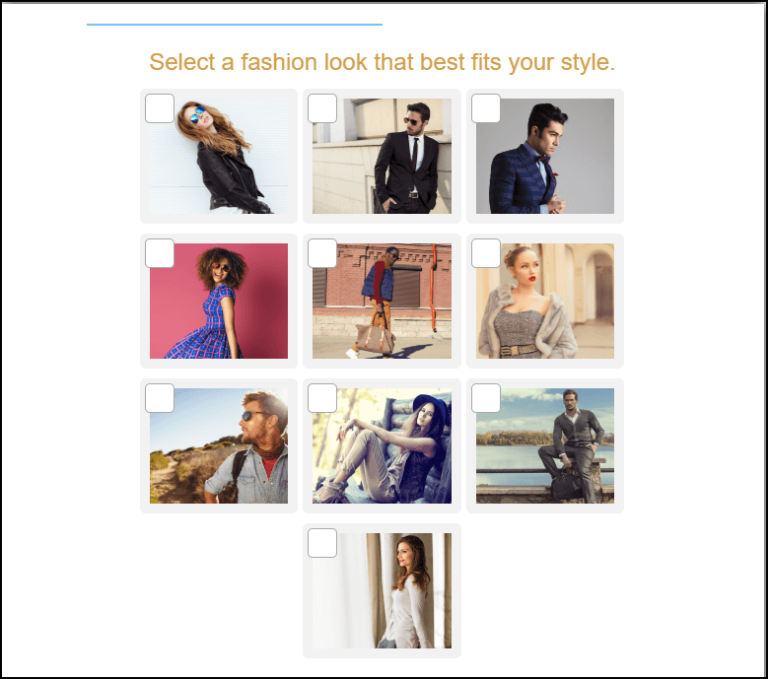Pick the navy blazer with bow tie image

[545, 156]
